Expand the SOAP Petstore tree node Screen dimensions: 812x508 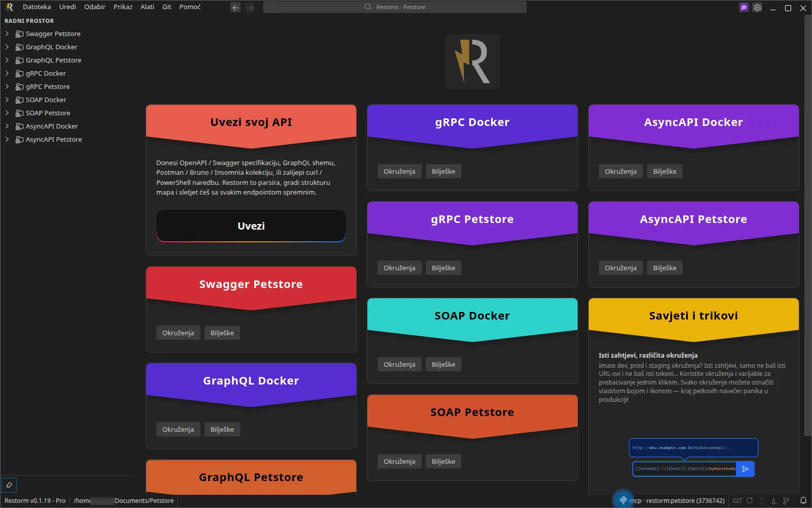7,113
